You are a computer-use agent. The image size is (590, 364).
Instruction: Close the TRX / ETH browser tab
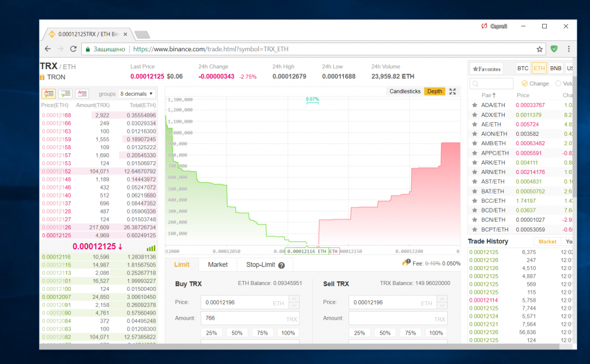[125, 34]
